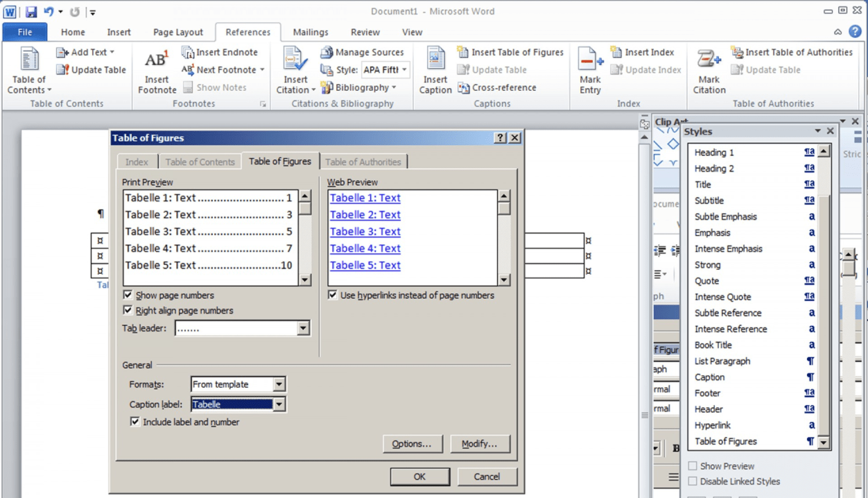Image resolution: width=868 pixels, height=498 pixels.
Task: Toggle Show page numbers checkbox
Action: pos(128,295)
